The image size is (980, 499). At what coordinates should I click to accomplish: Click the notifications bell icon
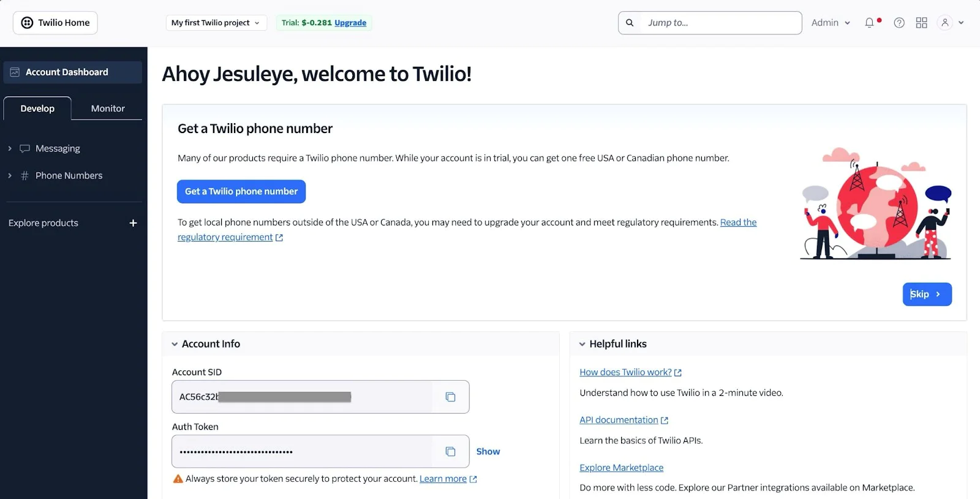pyautogui.click(x=869, y=22)
